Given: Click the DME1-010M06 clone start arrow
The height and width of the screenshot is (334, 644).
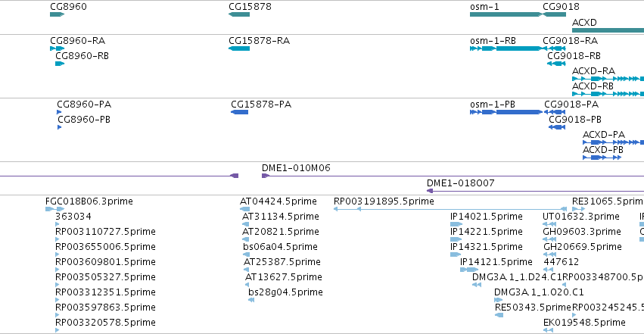Looking at the screenshot, I should pos(266,176).
